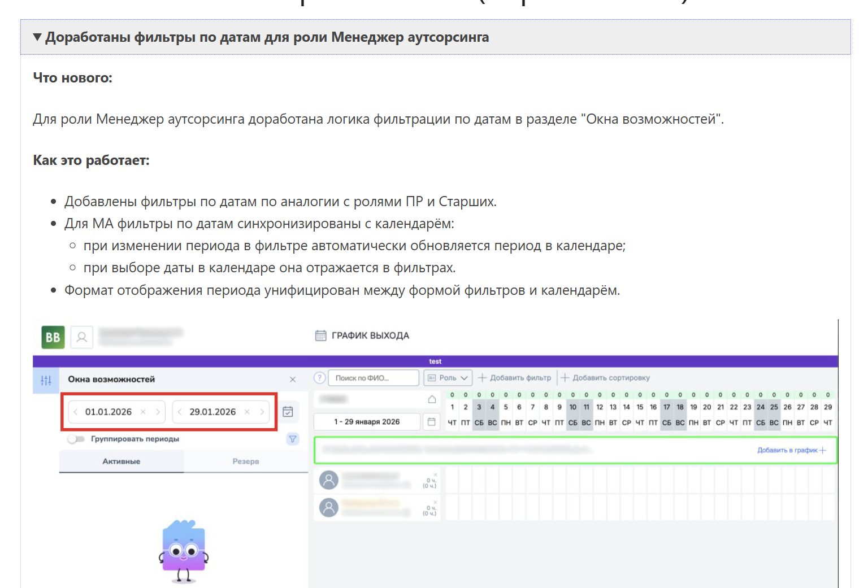Open the user profile avatar icon
The width and height of the screenshot is (868, 588).
(x=82, y=337)
